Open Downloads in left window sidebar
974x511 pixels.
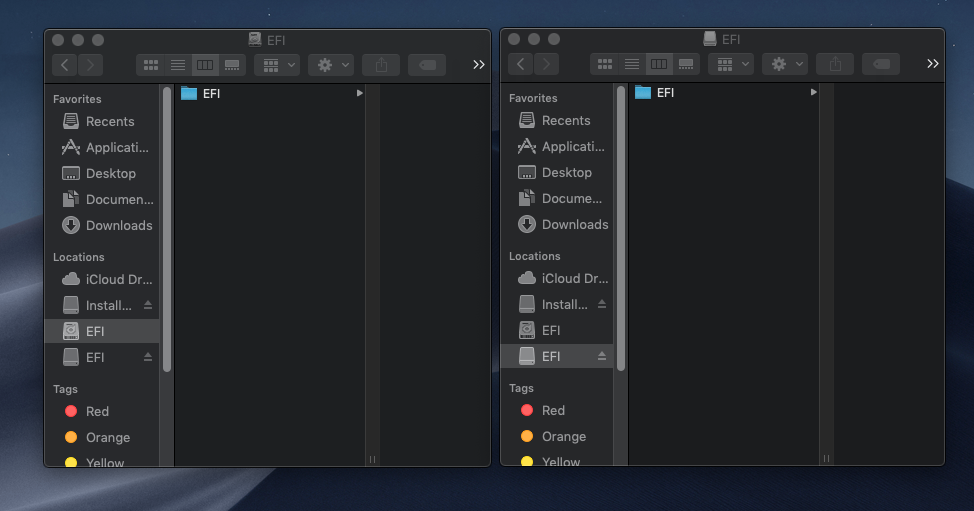[x=102, y=225]
